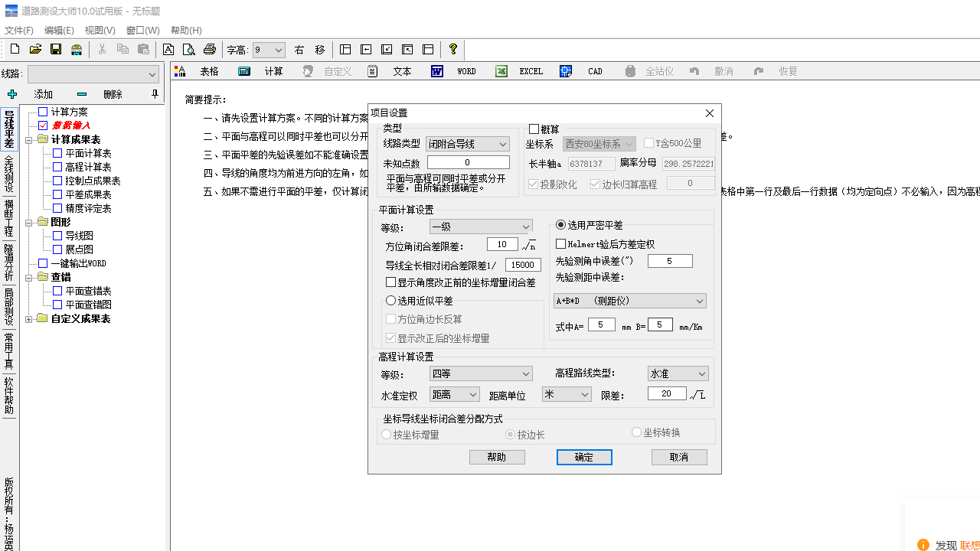Click the 未知点数 input field
The image size is (980, 551).
click(x=469, y=162)
